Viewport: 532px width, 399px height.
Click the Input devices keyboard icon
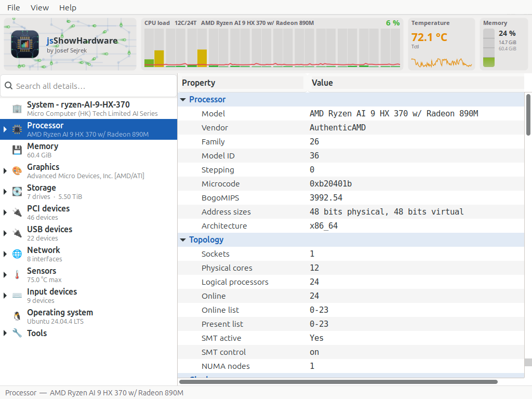tap(17, 296)
